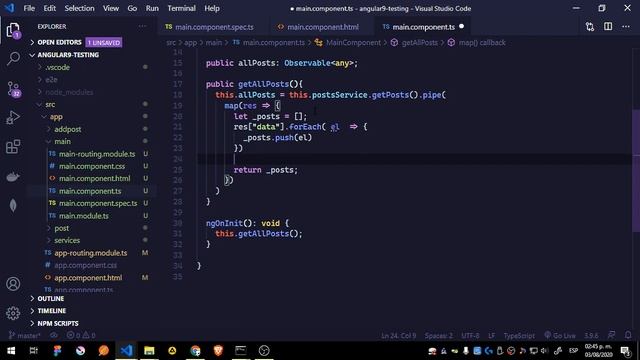This screenshot has height=360, width=640.
Task: Click Ln 24, Col 9 cursor position
Action: tap(398, 336)
